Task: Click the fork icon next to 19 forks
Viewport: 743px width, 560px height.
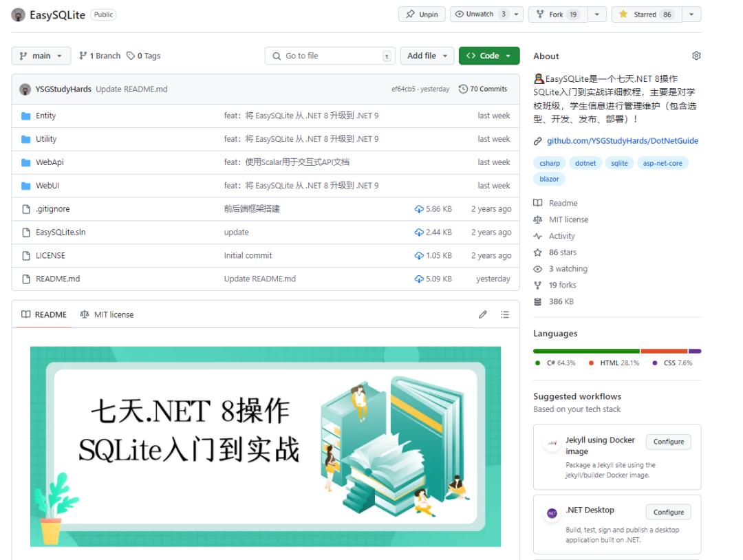Action: pos(537,286)
